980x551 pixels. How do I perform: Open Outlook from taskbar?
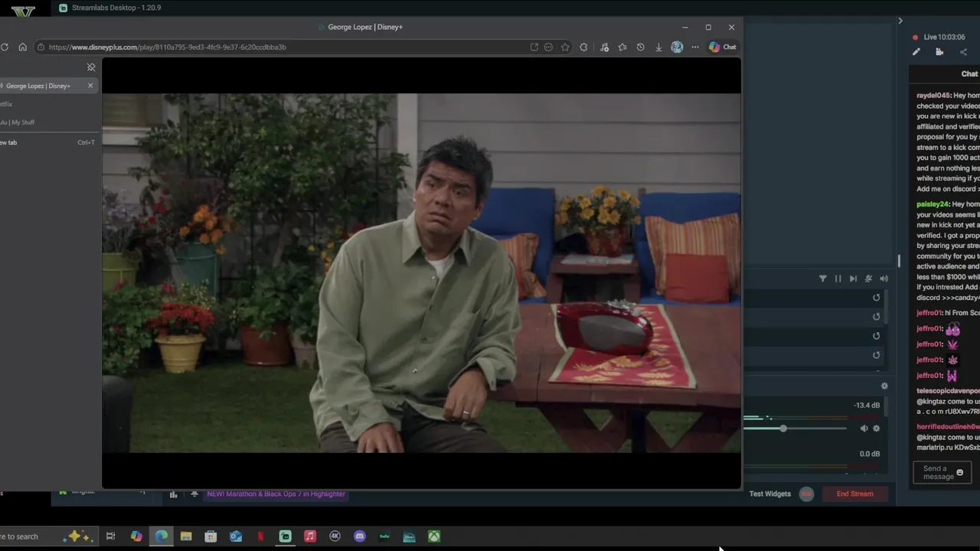[x=236, y=536]
